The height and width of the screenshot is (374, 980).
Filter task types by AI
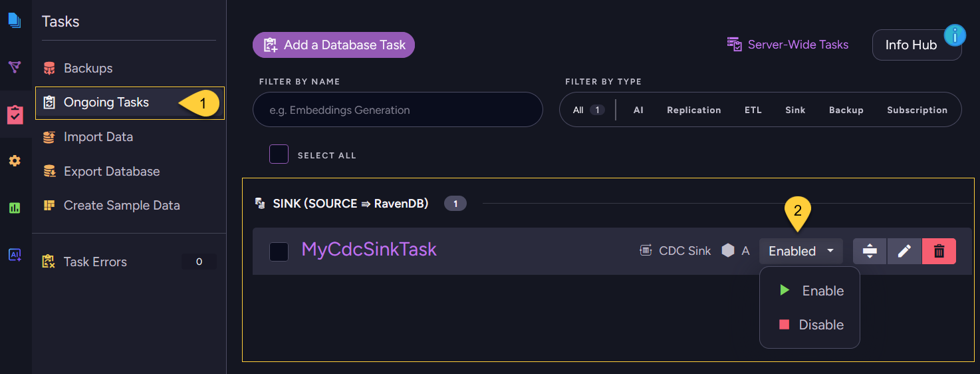[x=638, y=110]
